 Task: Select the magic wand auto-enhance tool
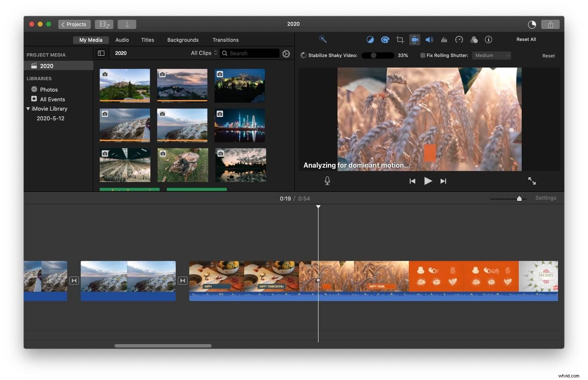tap(322, 39)
